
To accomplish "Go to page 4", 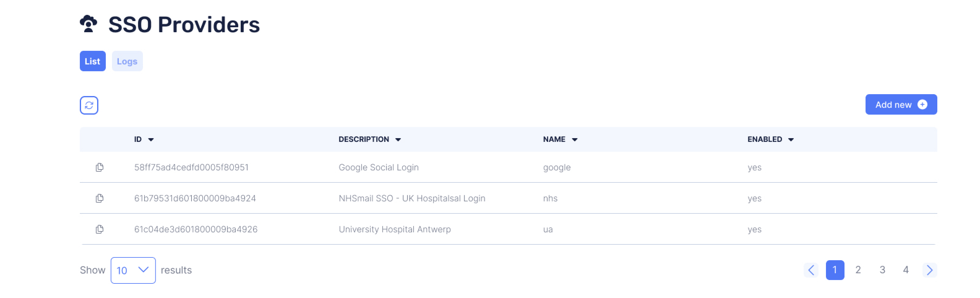I will tap(906, 270).
